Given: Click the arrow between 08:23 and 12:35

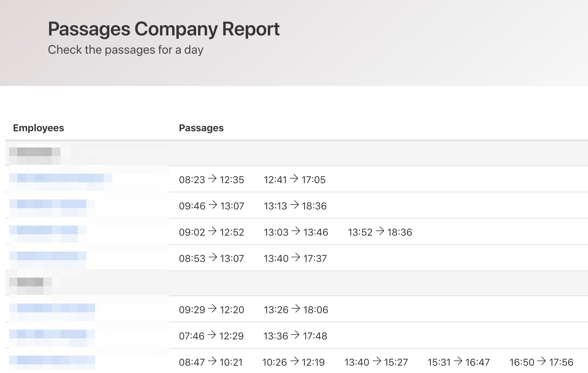Looking at the screenshot, I should (x=212, y=179).
